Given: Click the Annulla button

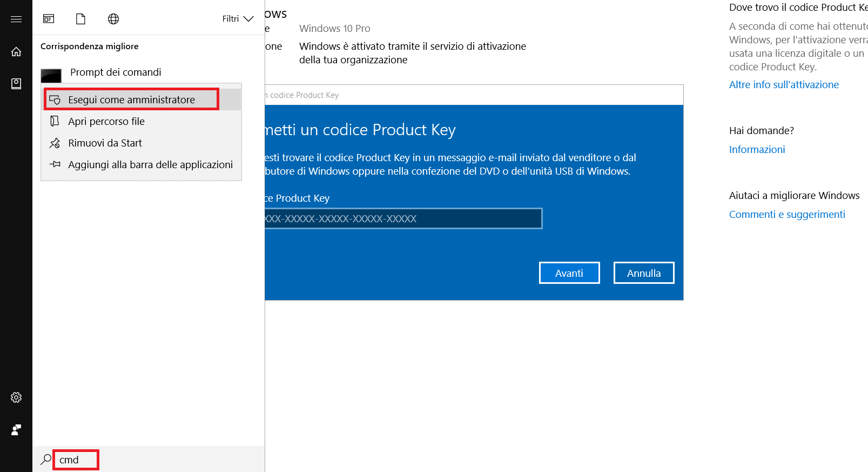Looking at the screenshot, I should click(x=644, y=273).
